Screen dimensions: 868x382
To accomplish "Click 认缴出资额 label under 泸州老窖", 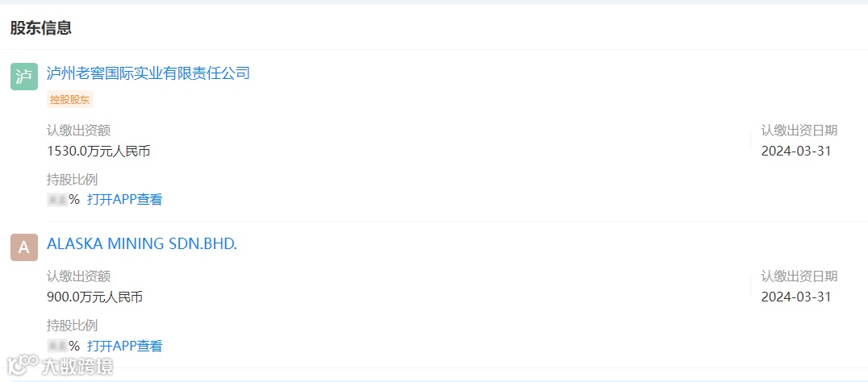I will point(79,131).
